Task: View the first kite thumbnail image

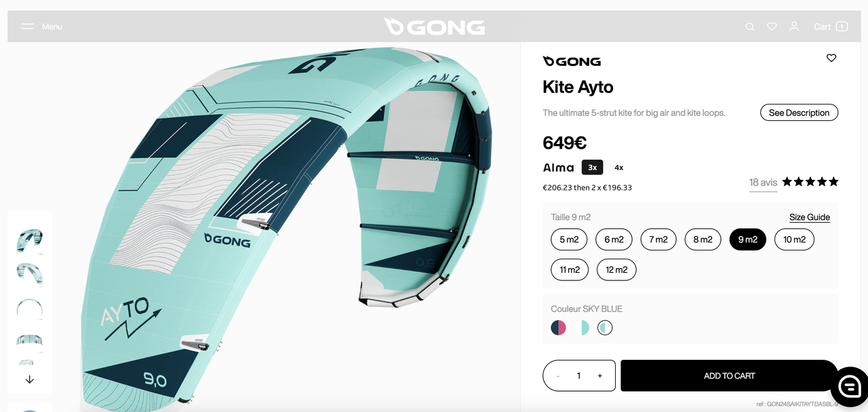Action: [x=29, y=240]
